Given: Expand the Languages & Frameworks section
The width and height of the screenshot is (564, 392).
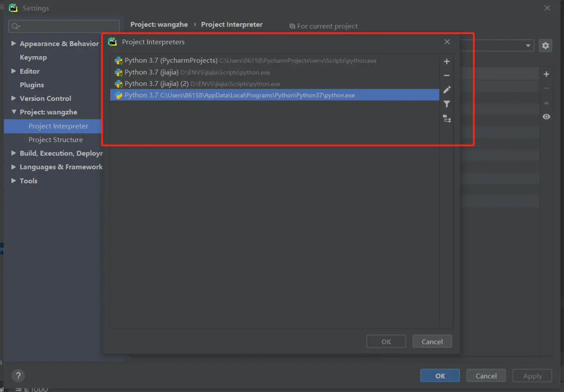Looking at the screenshot, I should click(x=14, y=167).
